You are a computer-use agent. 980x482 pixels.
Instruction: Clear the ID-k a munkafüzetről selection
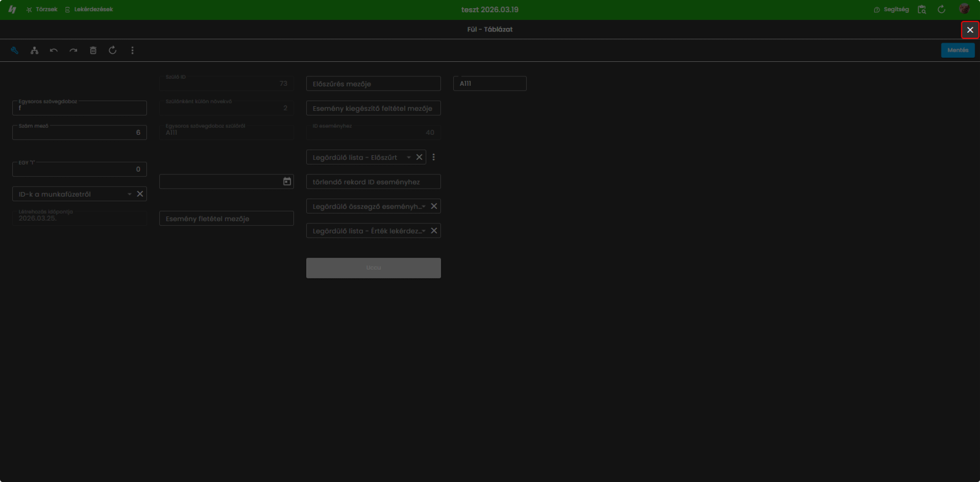click(140, 194)
